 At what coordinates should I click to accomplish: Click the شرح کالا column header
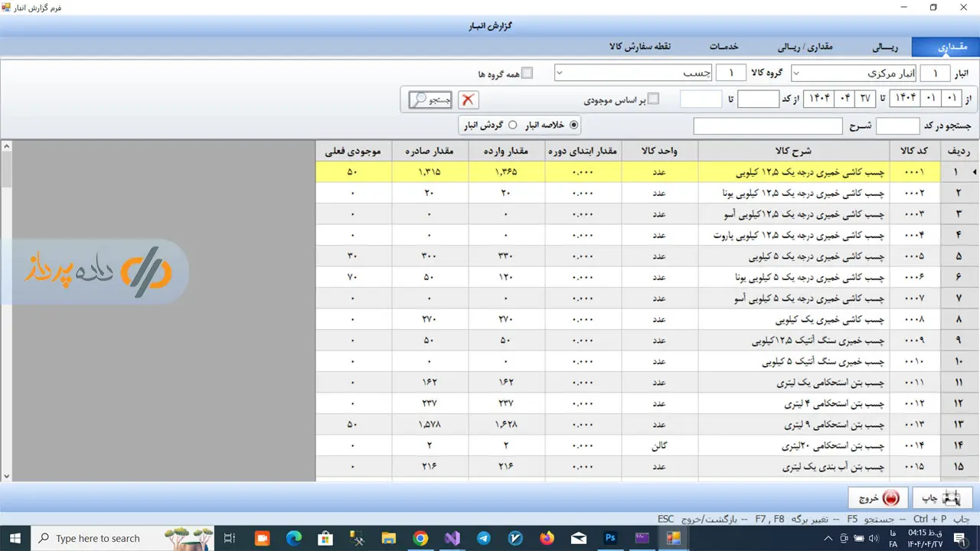pos(793,151)
